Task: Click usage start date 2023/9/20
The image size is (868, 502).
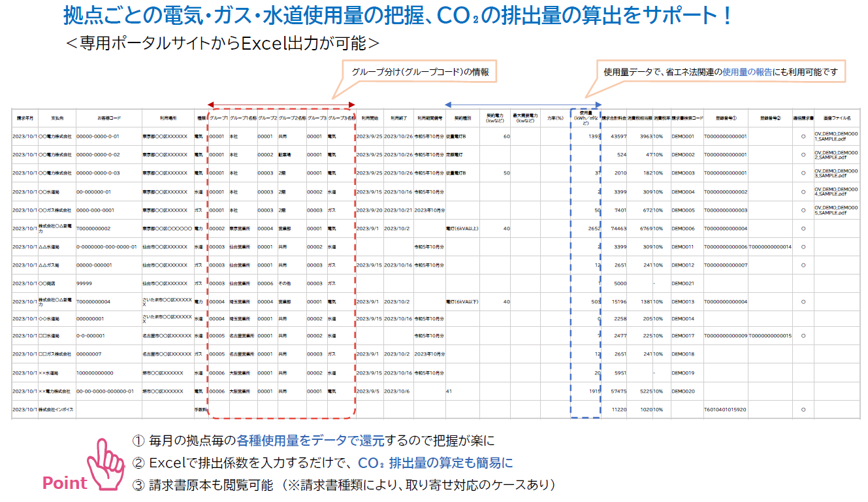Action: [x=369, y=210]
